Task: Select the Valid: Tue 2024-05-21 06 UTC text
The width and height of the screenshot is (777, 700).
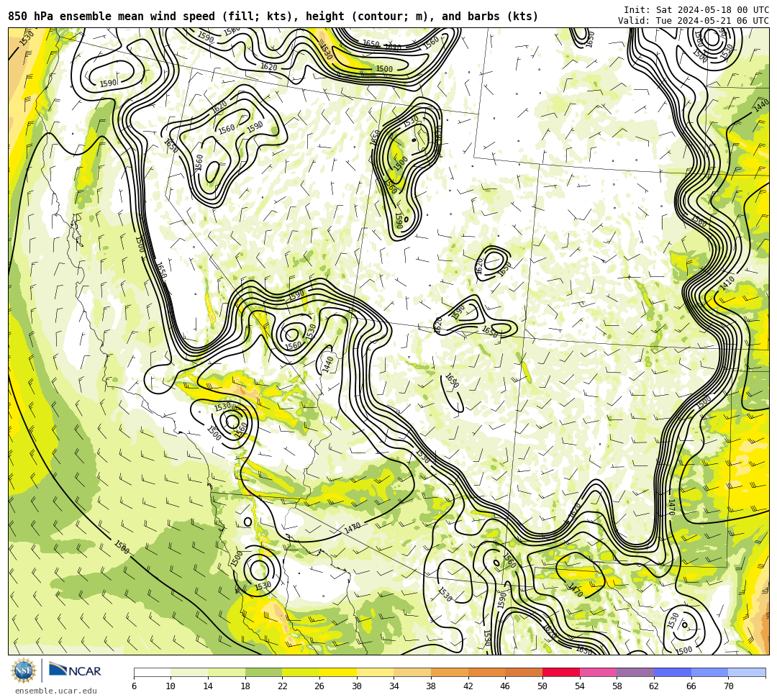Action: 694,21
